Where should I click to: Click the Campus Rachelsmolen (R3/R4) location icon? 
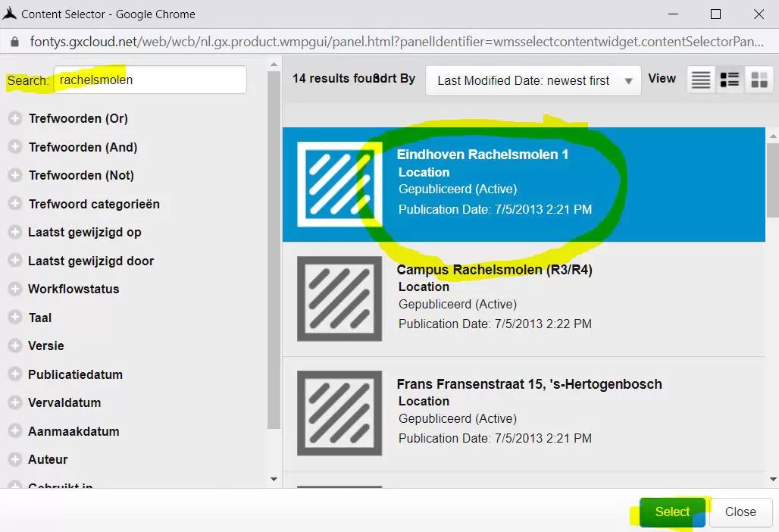339,299
